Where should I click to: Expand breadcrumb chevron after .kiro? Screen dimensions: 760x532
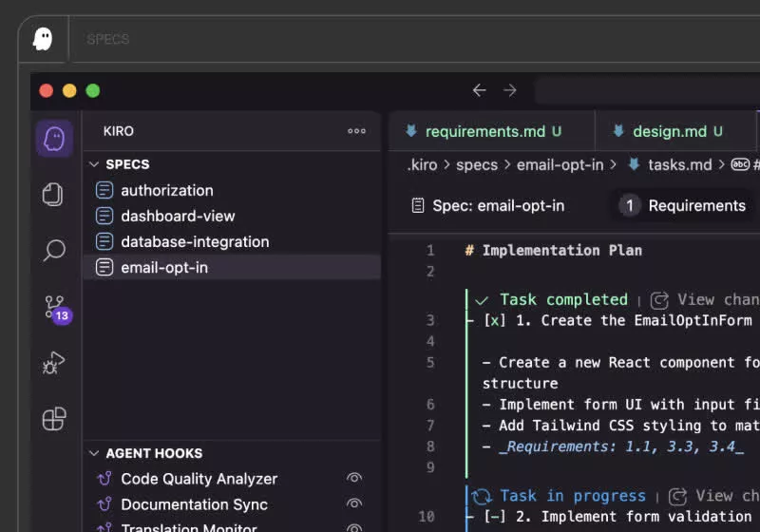tap(446, 164)
